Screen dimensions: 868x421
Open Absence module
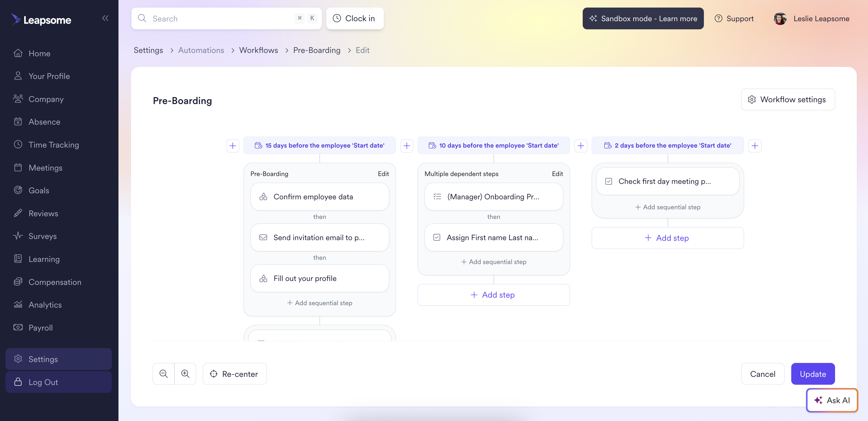pyautogui.click(x=59, y=122)
